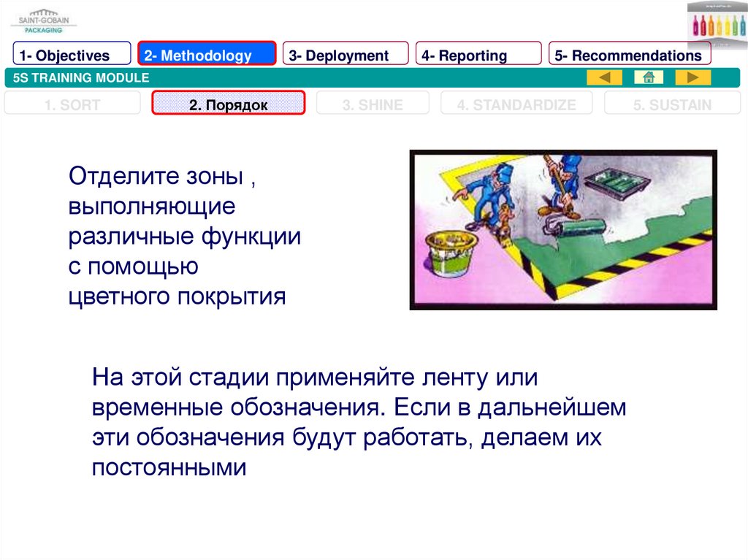The width and height of the screenshot is (748, 560).
Task: Open the 1- Objectives tab
Action: point(72,55)
